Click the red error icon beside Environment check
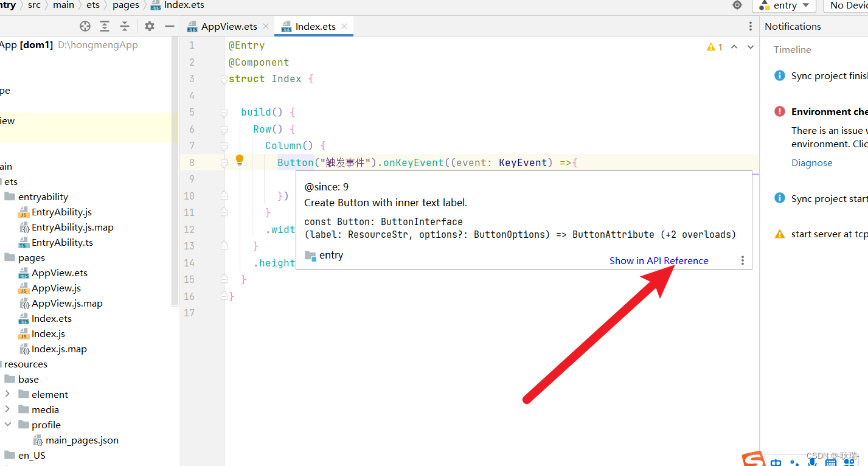Screen dimensions: 868x466 [x=780, y=111]
